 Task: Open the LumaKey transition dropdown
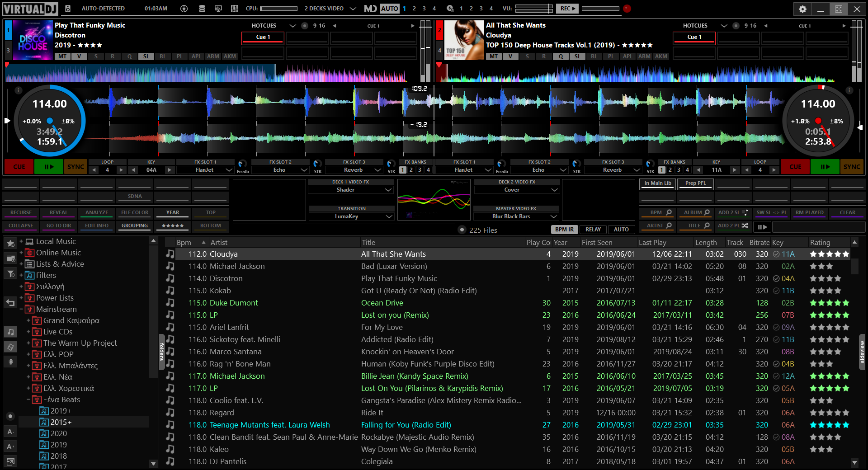[x=351, y=216]
